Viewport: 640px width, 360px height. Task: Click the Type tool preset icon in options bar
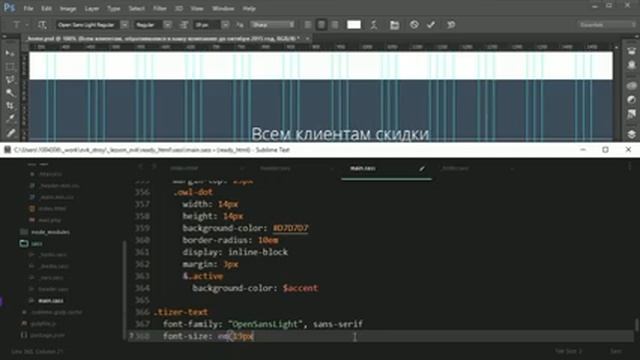pyautogui.click(x=17, y=25)
